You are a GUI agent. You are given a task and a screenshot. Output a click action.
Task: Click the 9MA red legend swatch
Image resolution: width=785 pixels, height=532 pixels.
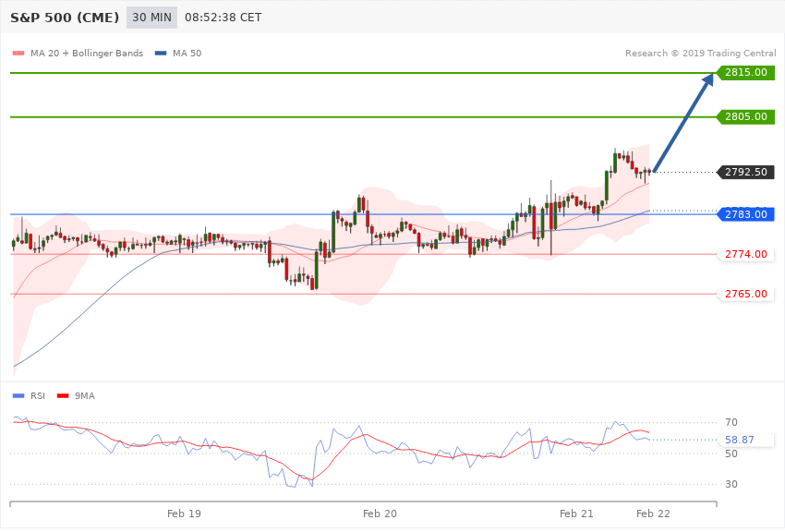[x=63, y=396]
